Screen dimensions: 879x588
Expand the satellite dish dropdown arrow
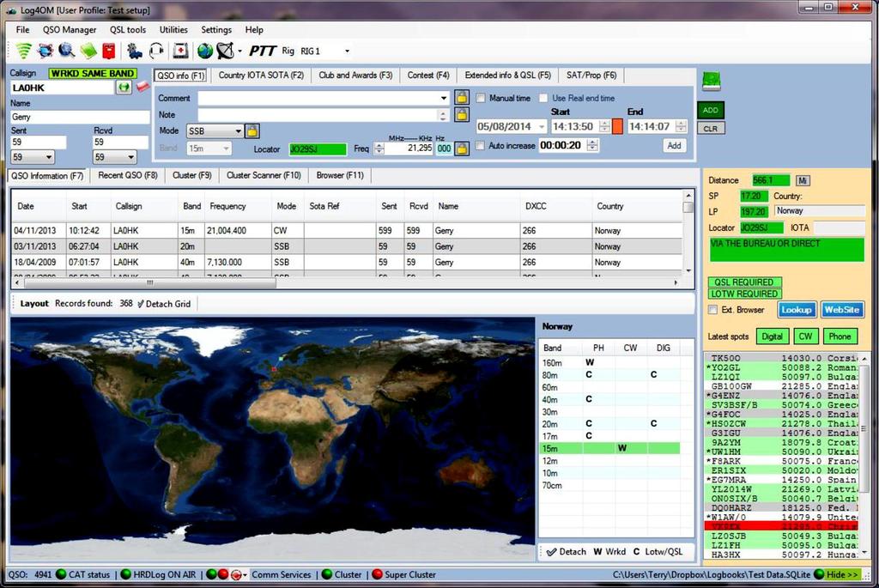[x=240, y=51]
